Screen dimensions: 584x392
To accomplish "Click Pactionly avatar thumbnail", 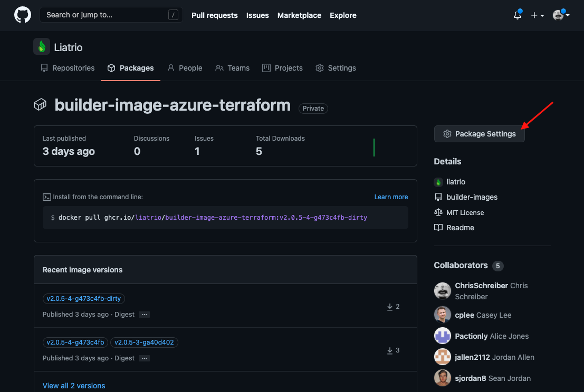I will [443, 336].
